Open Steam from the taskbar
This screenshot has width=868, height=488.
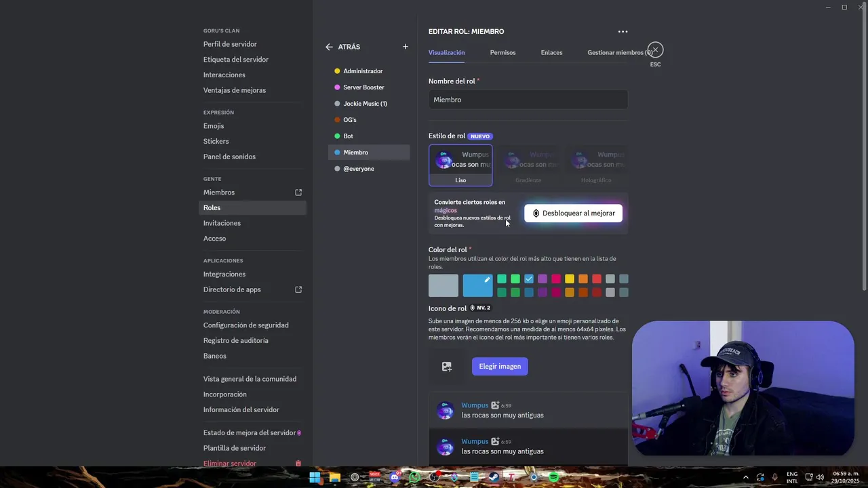point(494,477)
